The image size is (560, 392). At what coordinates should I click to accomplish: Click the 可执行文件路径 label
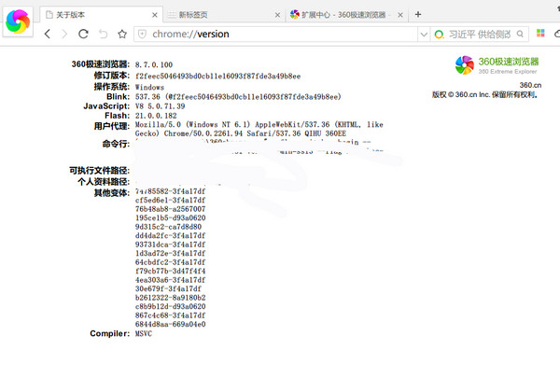click(x=100, y=171)
